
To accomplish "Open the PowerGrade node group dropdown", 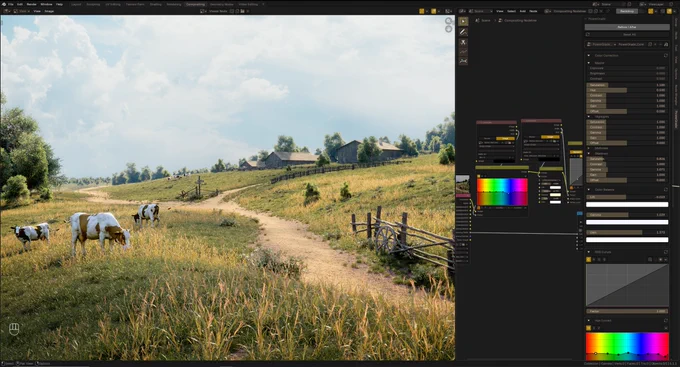I will 600,44.
